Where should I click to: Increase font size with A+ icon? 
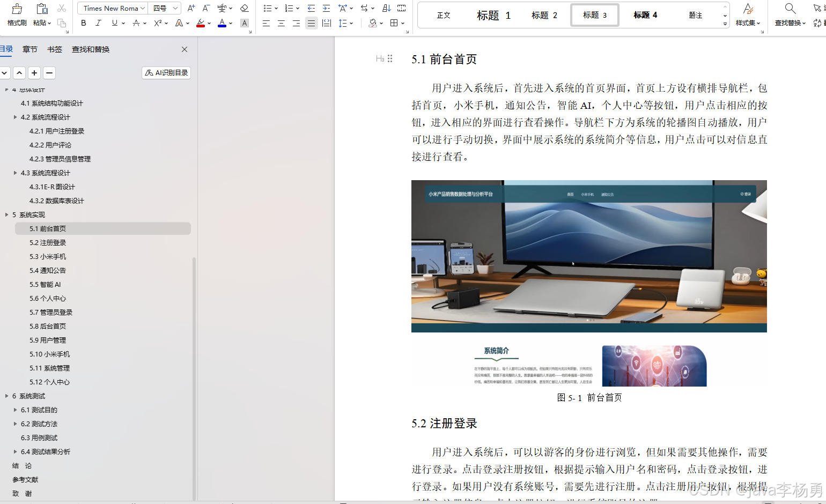191,8
